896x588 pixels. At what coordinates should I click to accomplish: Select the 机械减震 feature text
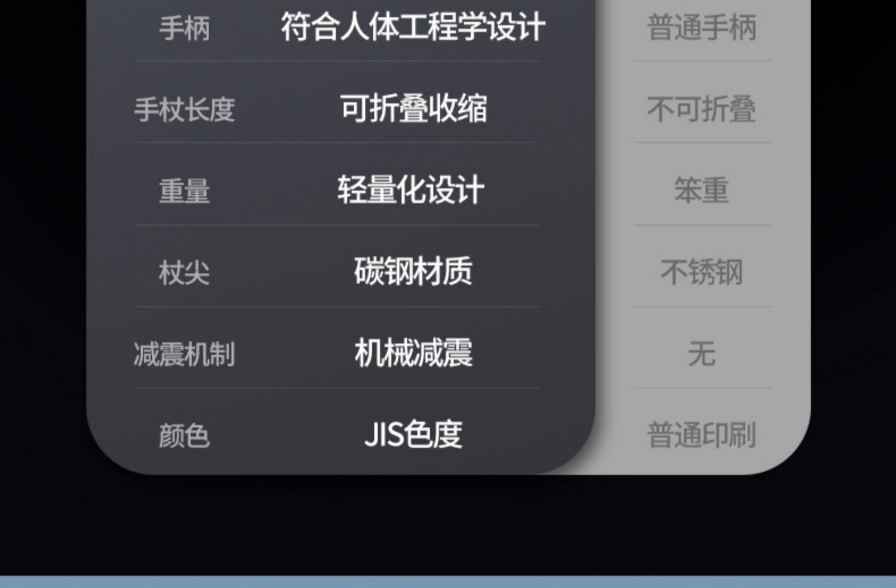point(413,353)
